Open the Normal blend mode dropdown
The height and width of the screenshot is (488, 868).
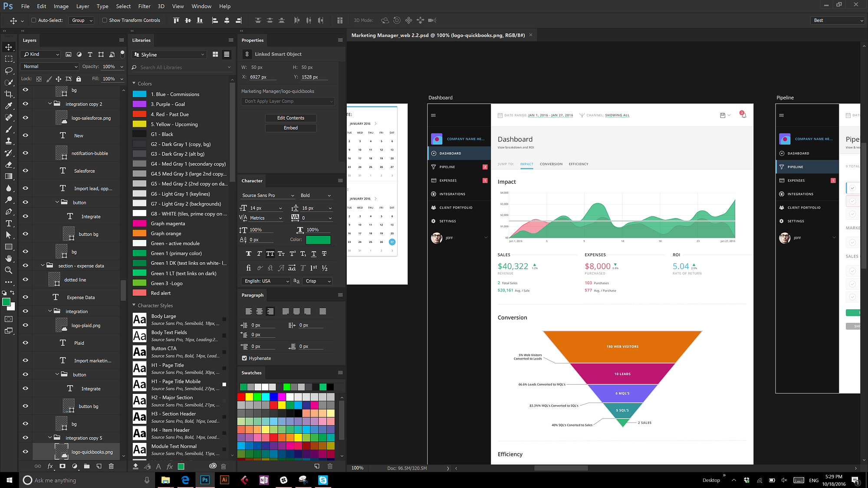click(50, 66)
